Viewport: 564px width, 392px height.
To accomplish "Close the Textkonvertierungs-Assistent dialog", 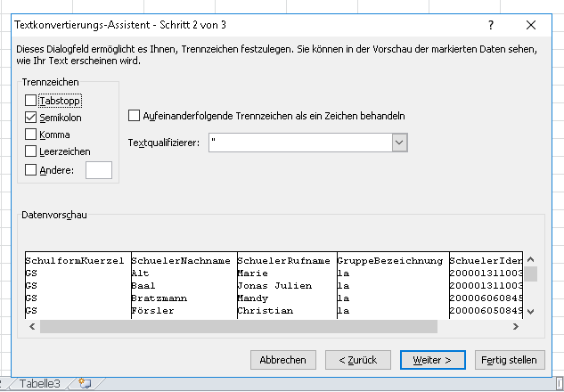I will point(531,26).
